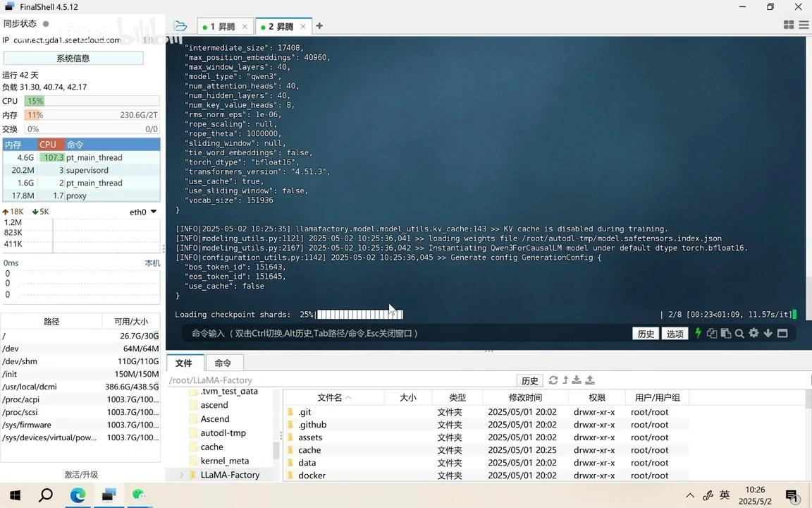Image resolution: width=812 pixels, height=508 pixels.
Task: Open terminal settings via the gear icon
Action: click(x=753, y=334)
